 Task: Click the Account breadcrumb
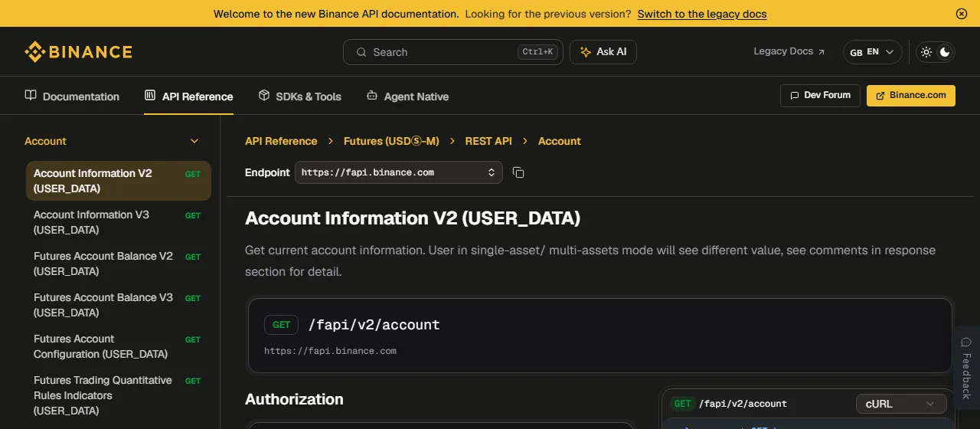tap(559, 141)
